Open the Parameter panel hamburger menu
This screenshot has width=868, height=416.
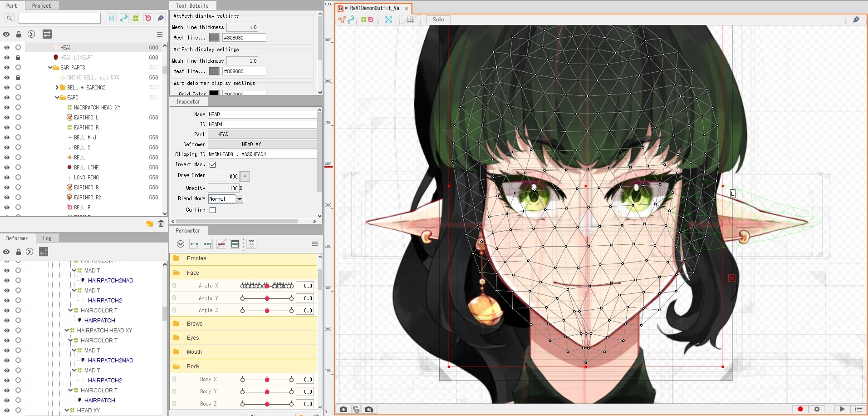coord(315,244)
